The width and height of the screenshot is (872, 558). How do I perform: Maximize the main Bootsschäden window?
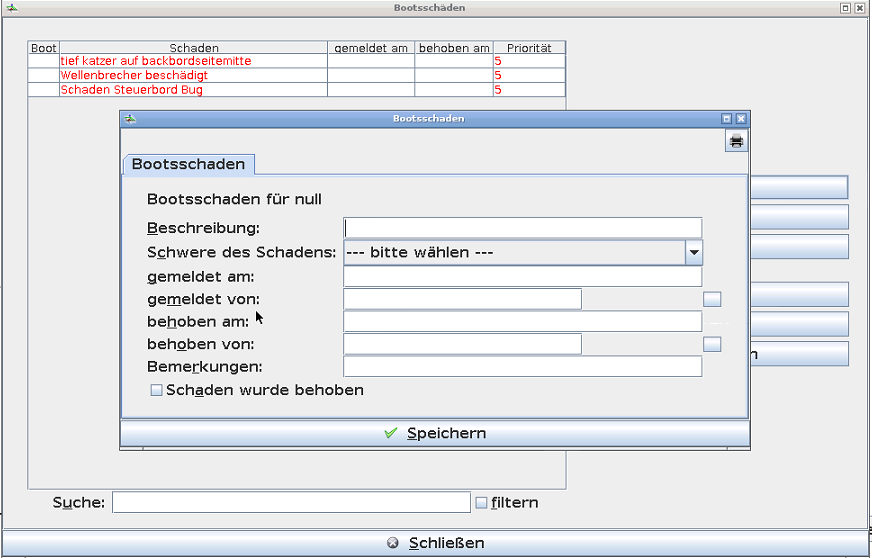[x=845, y=7]
